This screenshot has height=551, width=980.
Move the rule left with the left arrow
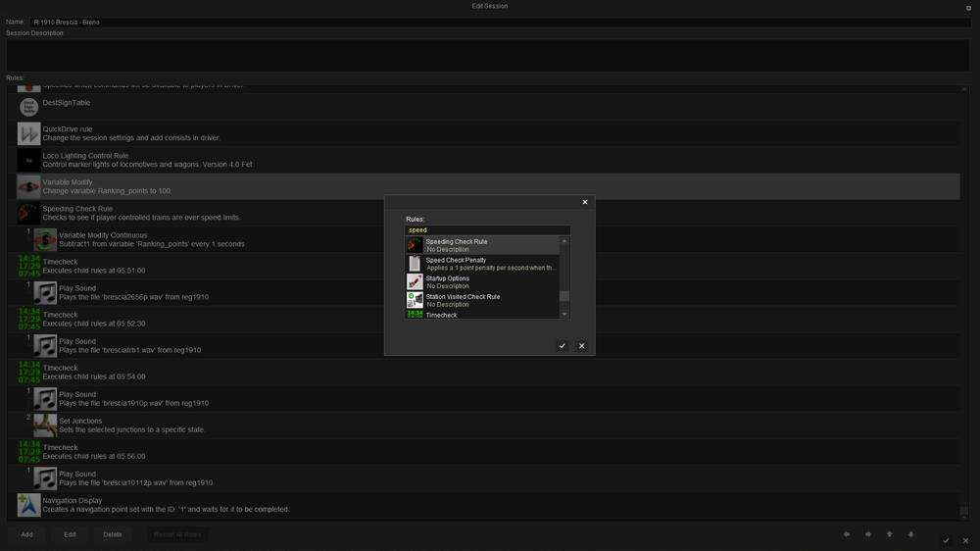coord(847,534)
